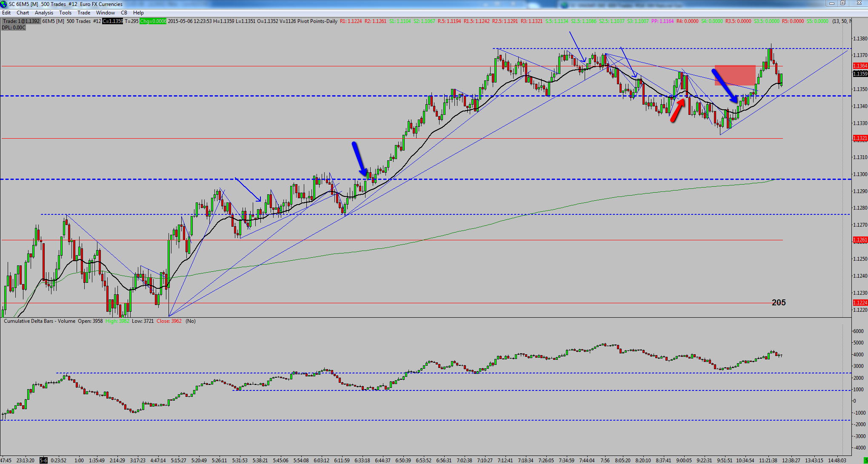Open the Help menu

click(138, 13)
